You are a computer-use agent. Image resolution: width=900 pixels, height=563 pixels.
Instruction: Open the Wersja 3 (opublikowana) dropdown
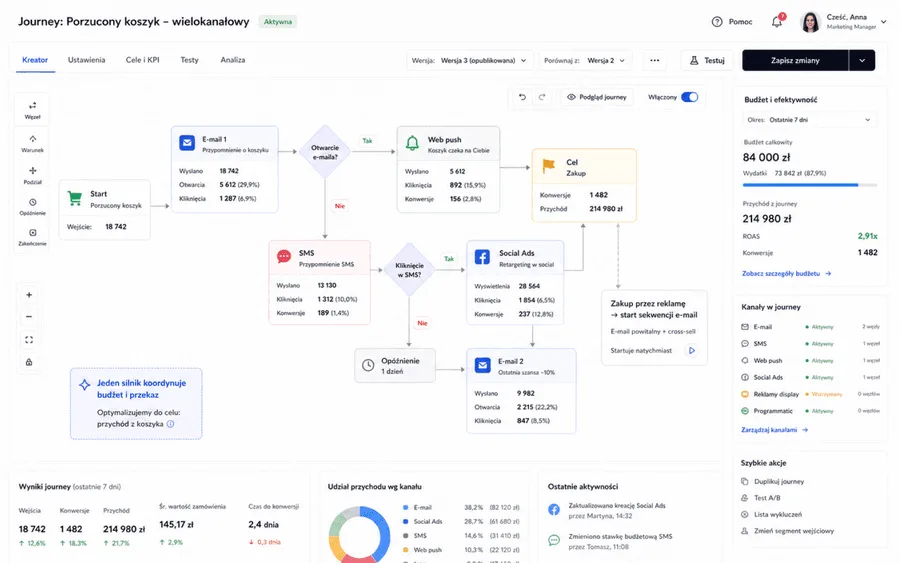click(469, 60)
